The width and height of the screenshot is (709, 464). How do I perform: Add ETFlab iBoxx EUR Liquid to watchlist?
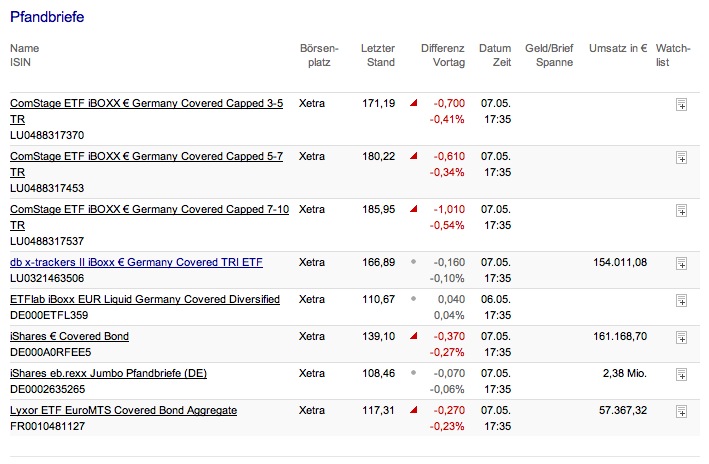click(x=681, y=300)
